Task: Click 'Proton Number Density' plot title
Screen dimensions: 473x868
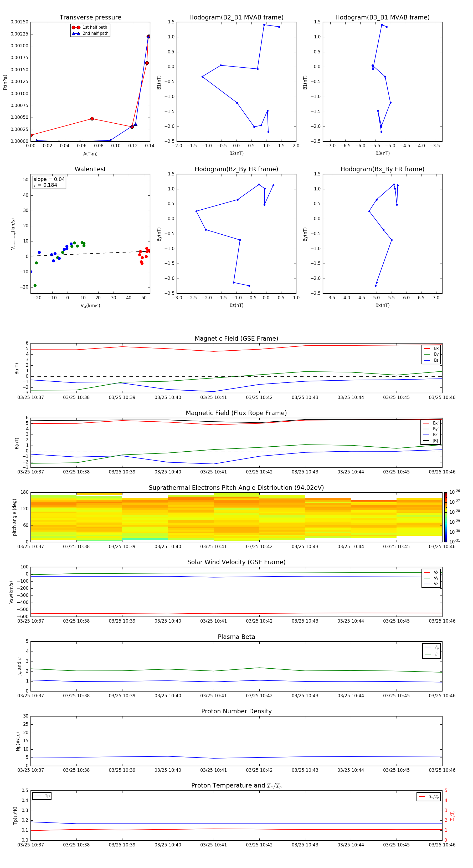Action: pyautogui.click(x=236, y=711)
